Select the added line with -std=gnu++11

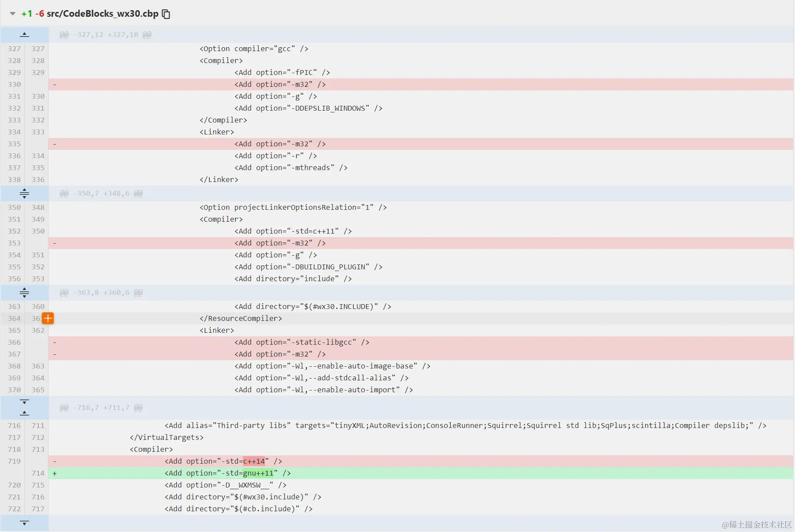(228, 473)
